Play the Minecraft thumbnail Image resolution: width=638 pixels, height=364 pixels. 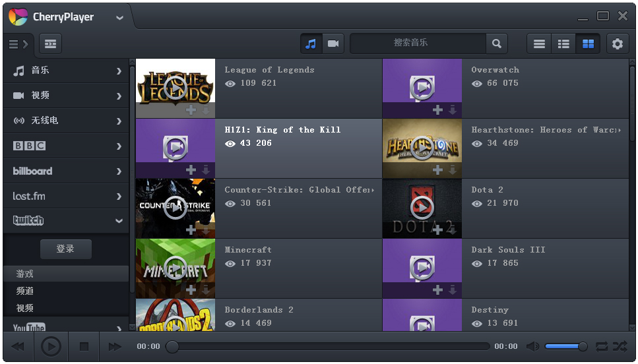pyautogui.click(x=175, y=268)
